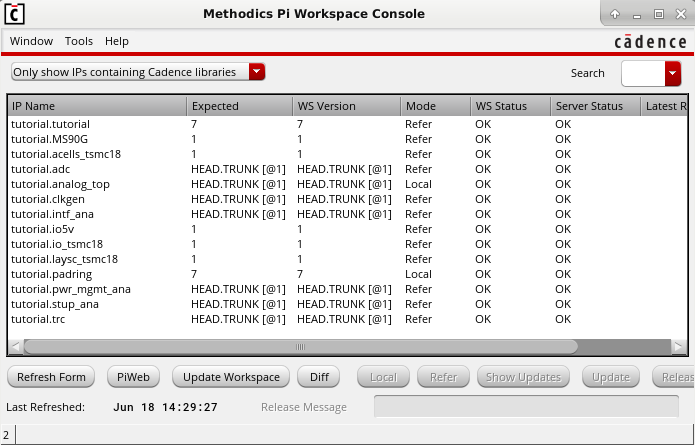This screenshot has width=695, height=445.
Task: Open the IP filter dropdown arrow
Action: coord(257,72)
